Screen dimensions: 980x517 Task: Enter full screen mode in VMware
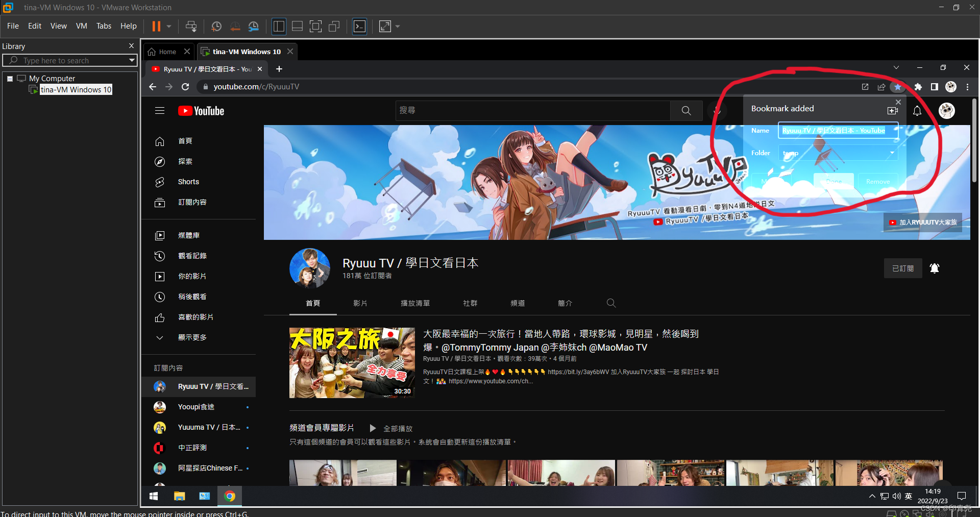(316, 26)
